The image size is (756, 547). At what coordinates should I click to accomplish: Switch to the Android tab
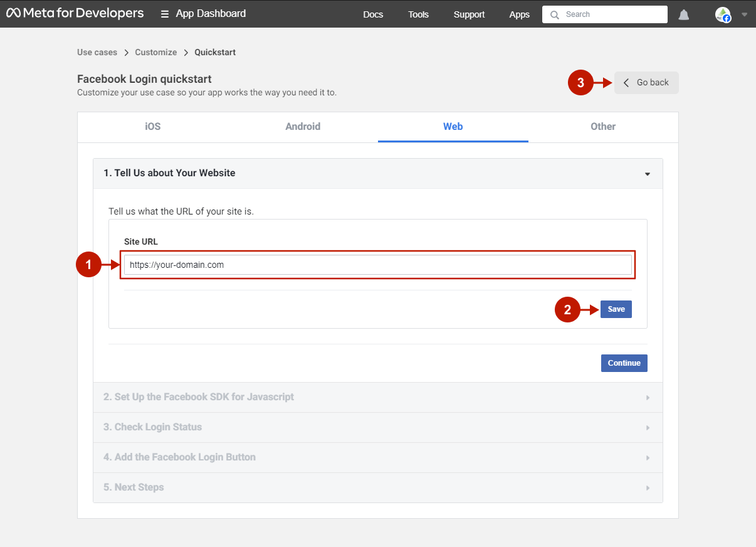point(303,127)
